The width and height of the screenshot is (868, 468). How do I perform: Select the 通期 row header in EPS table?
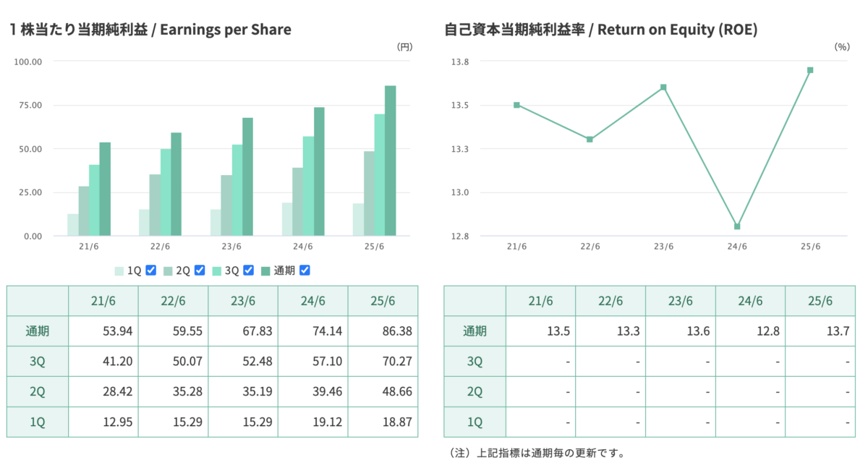38,331
